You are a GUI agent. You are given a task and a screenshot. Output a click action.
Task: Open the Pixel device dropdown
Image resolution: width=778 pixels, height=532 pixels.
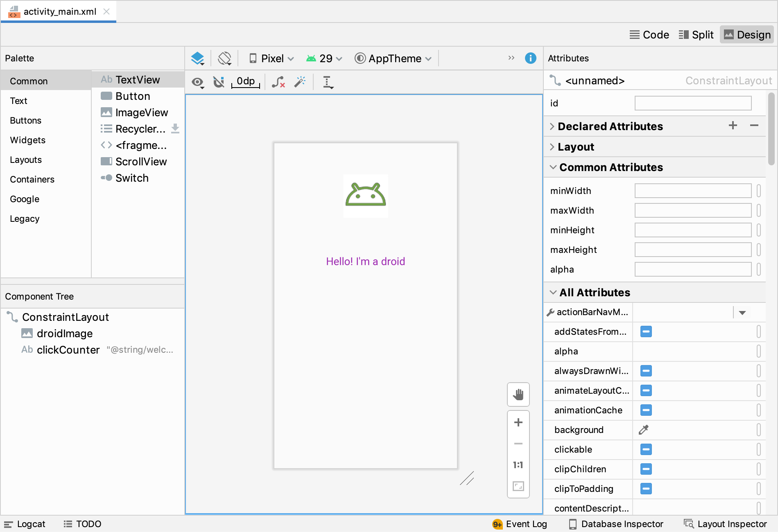(x=271, y=59)
